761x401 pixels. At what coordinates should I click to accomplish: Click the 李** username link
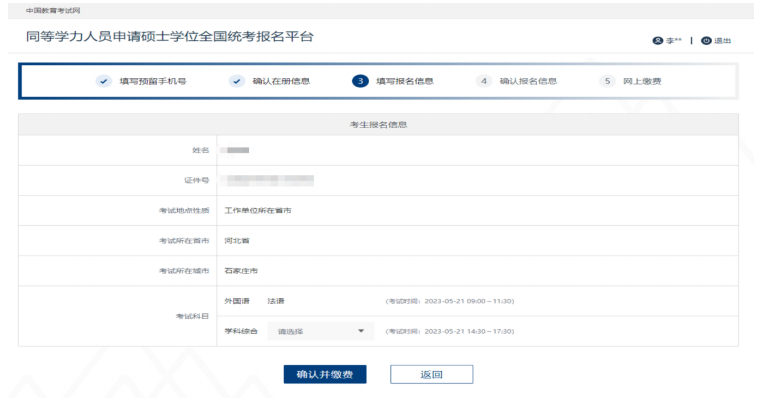point(674,41)
